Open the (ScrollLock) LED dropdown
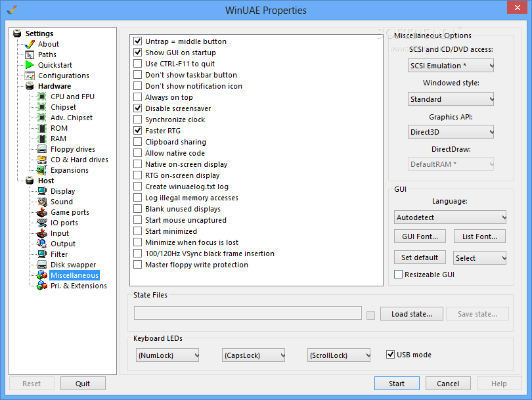This screenshot has width=532, height=400. [x=339, y=355]
